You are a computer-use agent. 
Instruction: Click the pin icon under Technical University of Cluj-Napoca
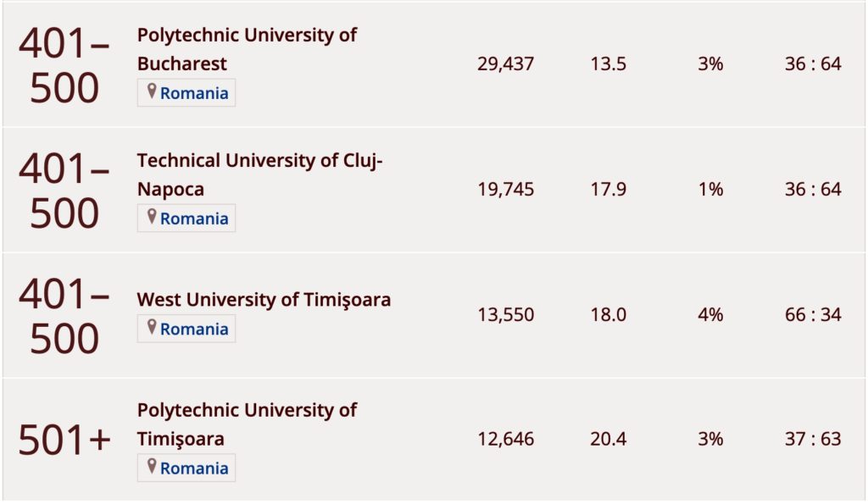(x=152, y=218)
